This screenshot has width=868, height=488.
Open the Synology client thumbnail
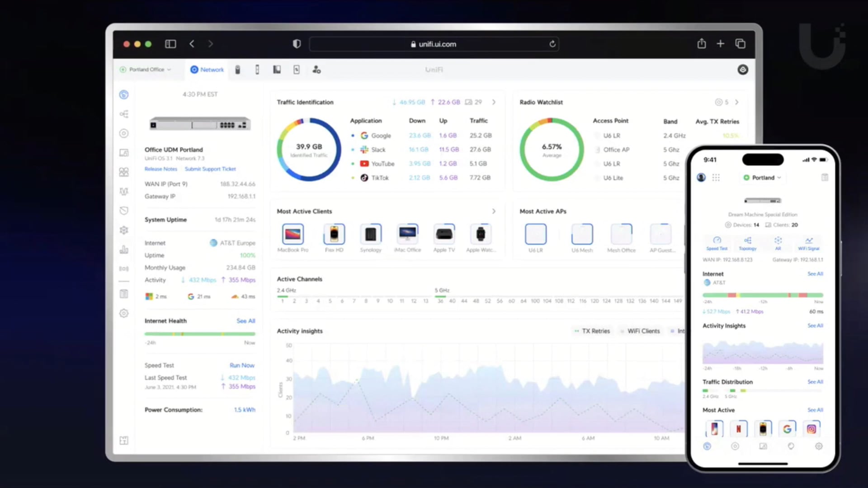click(x=371, y=234)
